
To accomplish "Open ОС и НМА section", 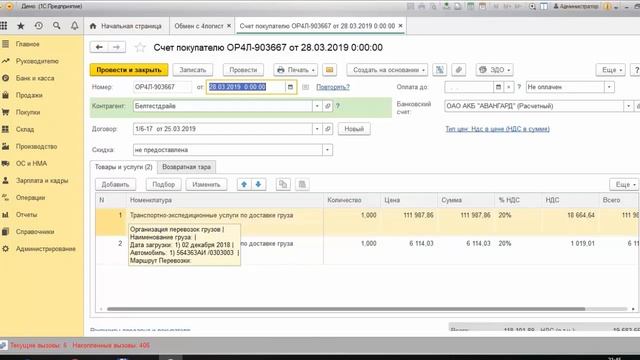I will [x=31, y=164].
